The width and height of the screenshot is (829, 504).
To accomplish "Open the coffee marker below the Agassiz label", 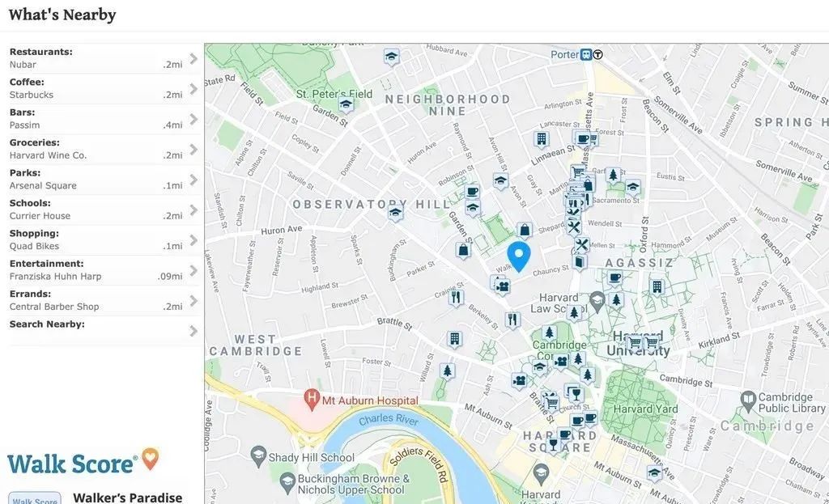I will pos(614,277).
